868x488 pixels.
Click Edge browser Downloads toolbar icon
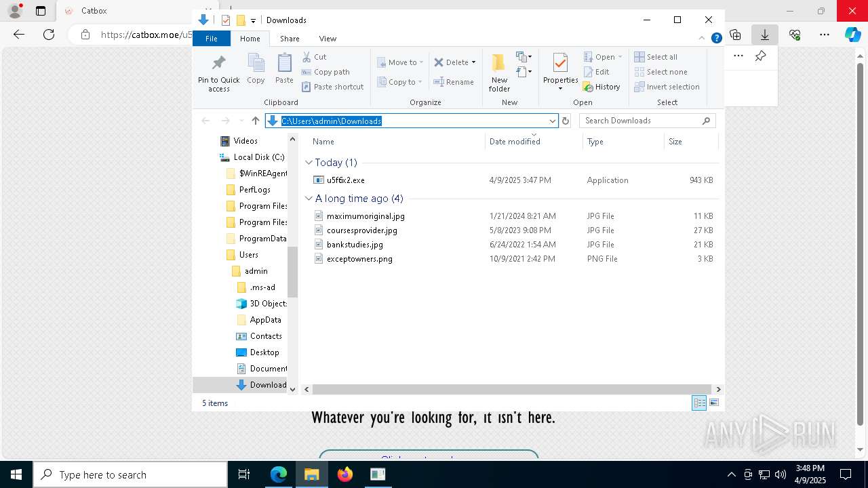click(765, 35)
